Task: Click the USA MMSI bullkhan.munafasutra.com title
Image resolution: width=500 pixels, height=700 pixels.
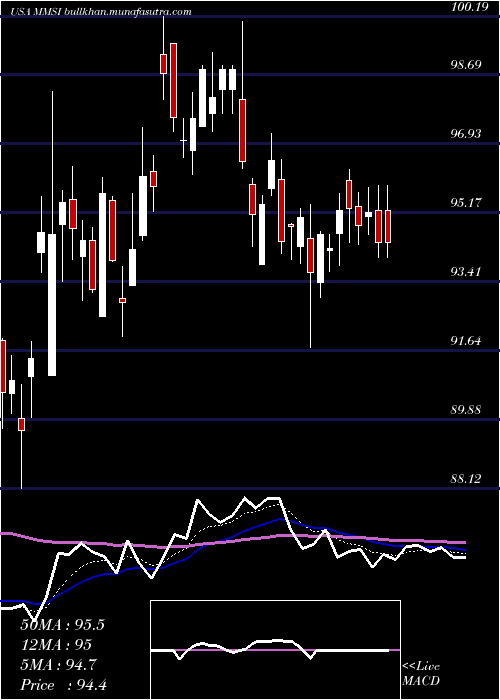Action: coord(99,12)
